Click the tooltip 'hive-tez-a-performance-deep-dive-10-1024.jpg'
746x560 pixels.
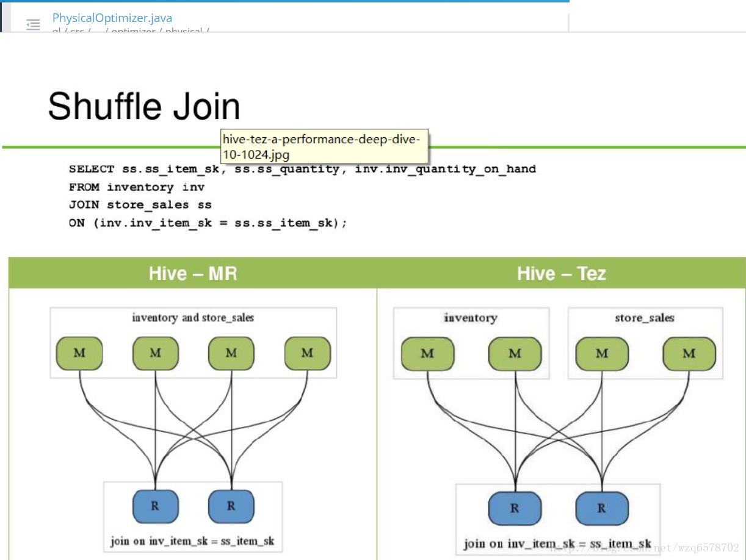click(325, 147)
